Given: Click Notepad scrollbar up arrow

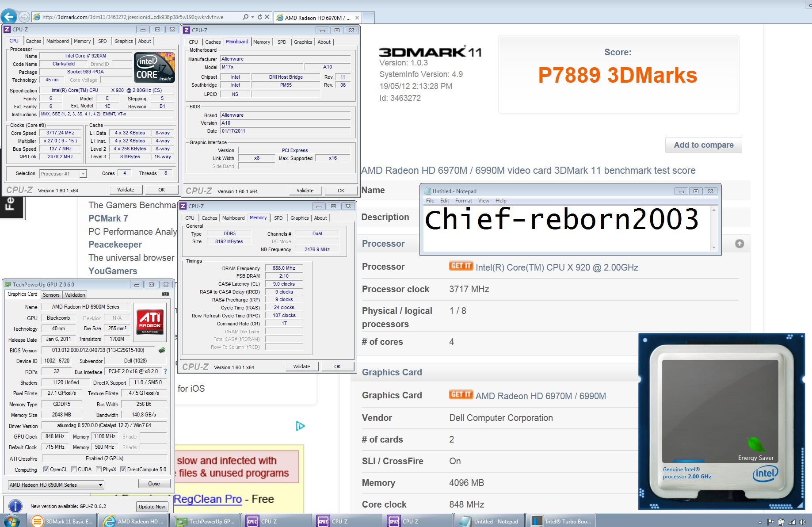Looking at the screenshot, I should 714,210.
